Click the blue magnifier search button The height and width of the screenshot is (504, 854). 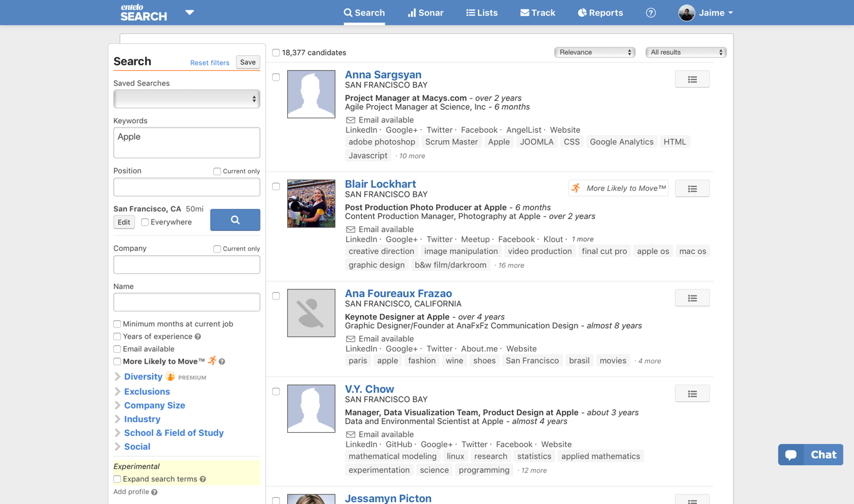pos(235,220)
